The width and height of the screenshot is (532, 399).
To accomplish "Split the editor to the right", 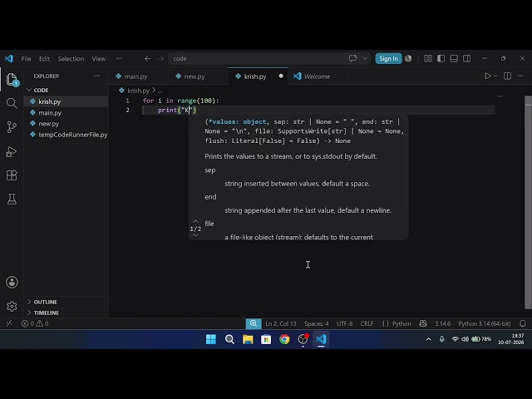I will tap(507, 76).
